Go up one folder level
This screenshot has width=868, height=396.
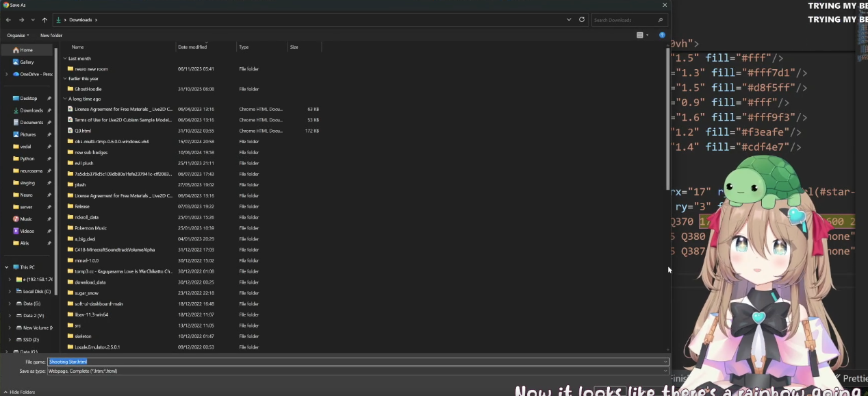tap(44, 20)
